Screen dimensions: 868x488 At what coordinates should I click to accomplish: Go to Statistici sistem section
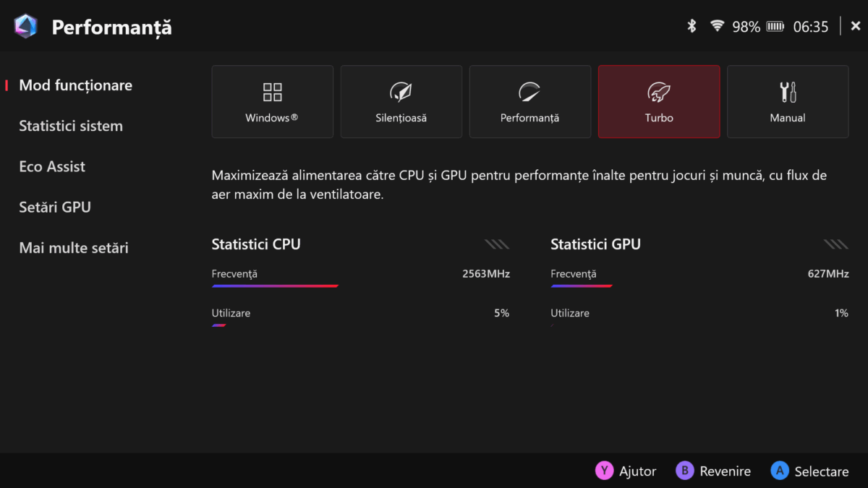point(71,126)
